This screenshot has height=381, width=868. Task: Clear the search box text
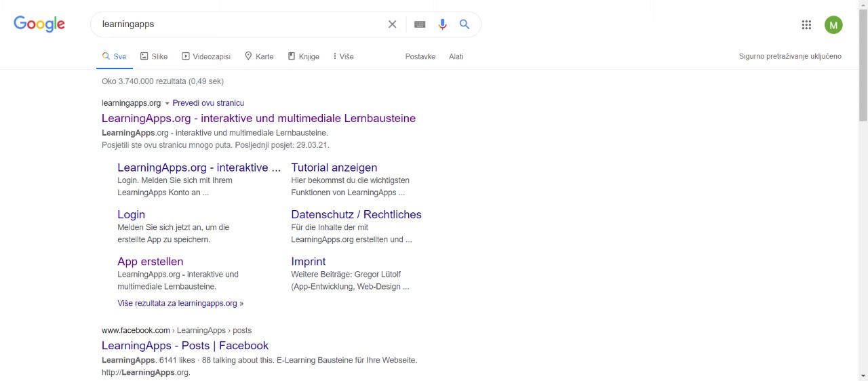click(x=392, y=24)
